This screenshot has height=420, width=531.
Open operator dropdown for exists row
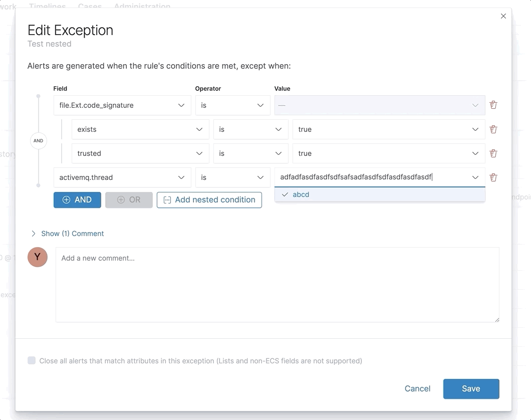pos(250,129)
